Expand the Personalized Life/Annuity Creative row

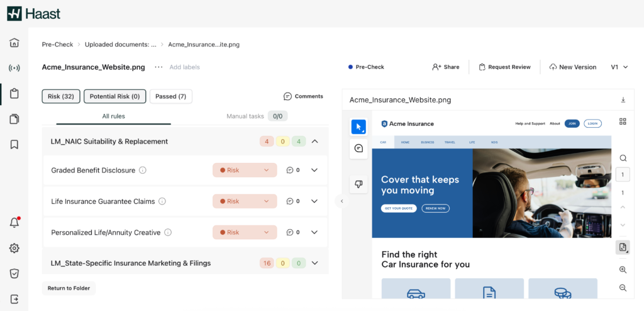(314, 232)
